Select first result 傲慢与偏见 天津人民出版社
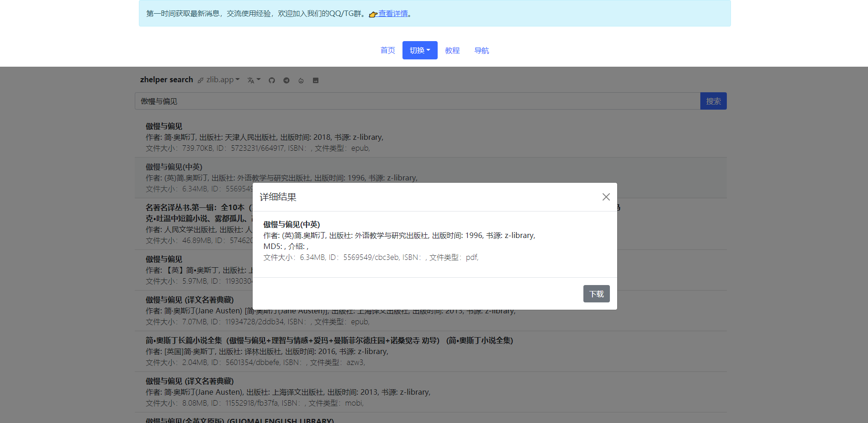The image size is (868, 423). (431, 137)
